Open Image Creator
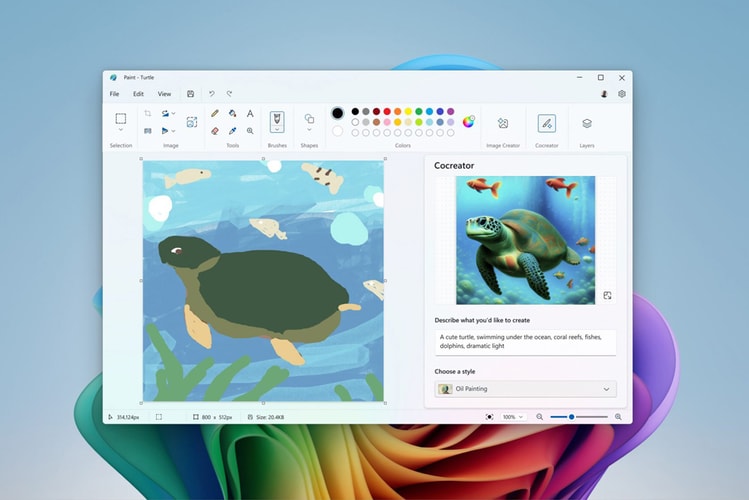 [x=503, y=123]
